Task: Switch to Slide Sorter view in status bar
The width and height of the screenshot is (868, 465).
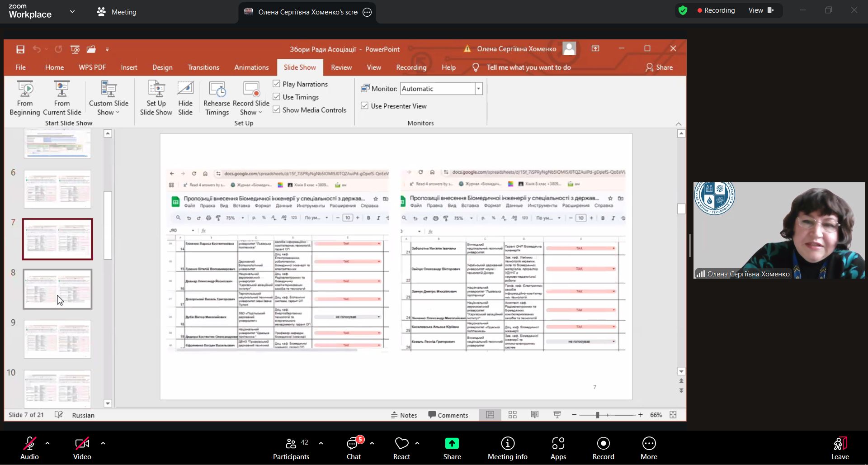Action: (x=512, y=415)
